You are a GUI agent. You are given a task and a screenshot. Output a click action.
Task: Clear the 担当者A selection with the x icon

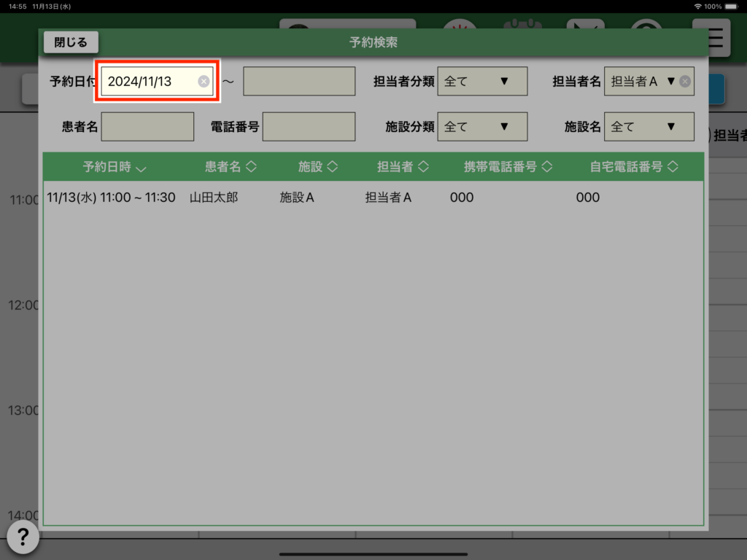point(685,82)
